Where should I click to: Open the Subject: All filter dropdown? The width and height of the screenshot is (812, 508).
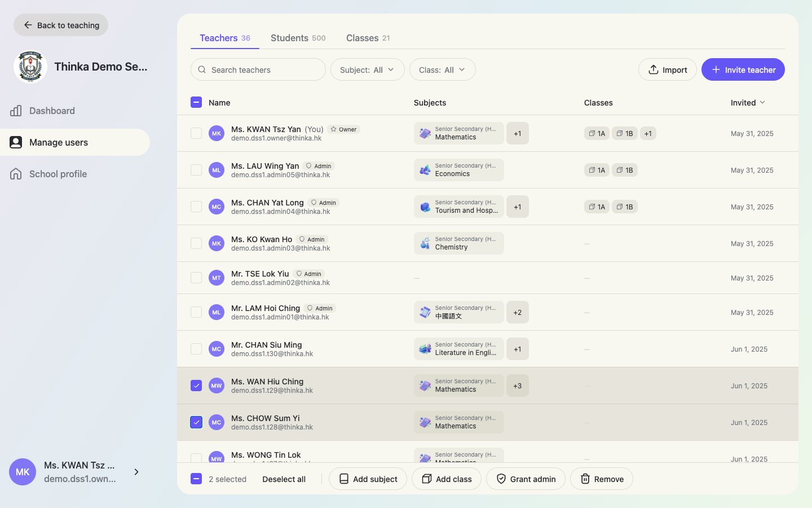[368, 69]
